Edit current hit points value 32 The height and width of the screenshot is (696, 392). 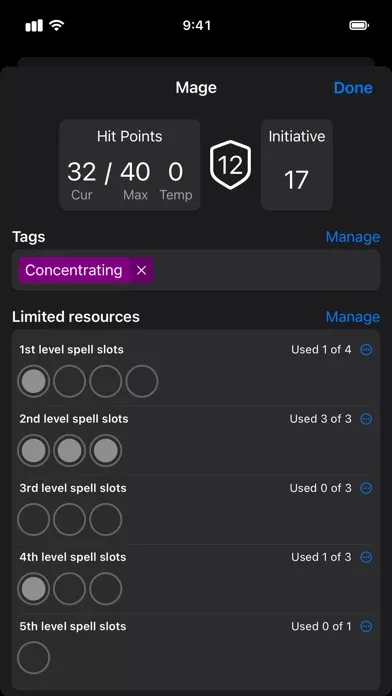point(82,172)
